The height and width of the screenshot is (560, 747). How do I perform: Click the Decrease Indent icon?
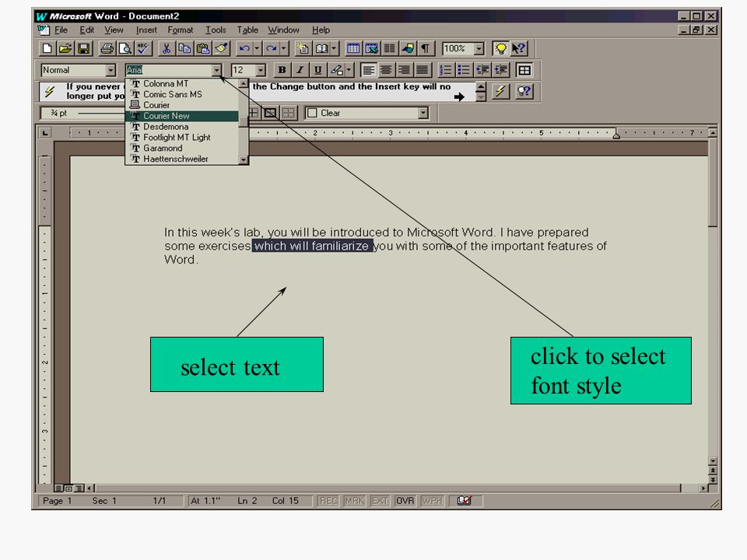[482, 70]
